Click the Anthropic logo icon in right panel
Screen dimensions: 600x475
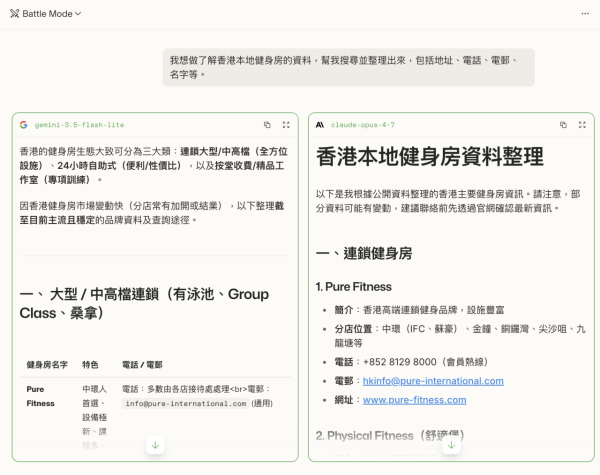click(320, 125)
